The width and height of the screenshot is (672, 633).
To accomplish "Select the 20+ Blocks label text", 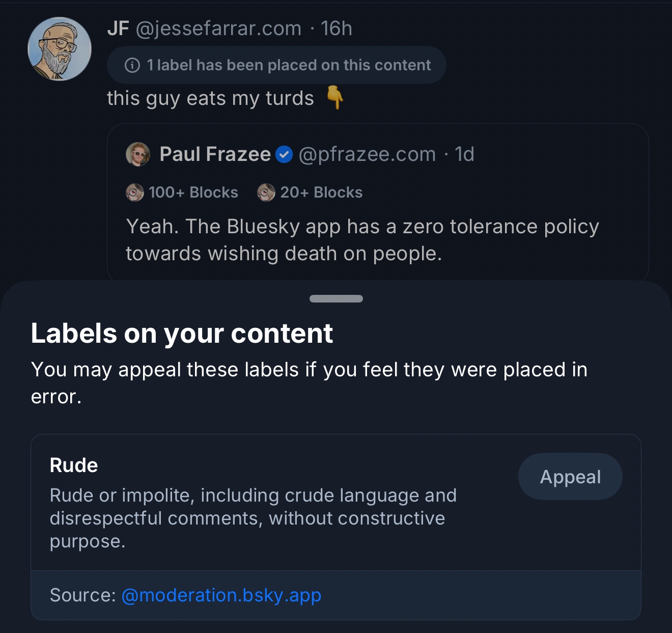I will pos(321,192).
